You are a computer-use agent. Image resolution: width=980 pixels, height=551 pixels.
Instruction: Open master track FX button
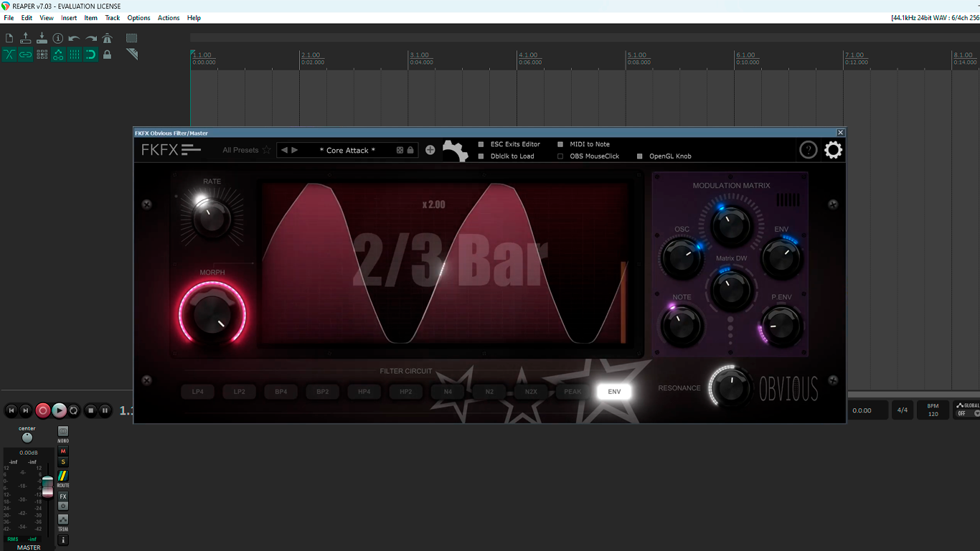point(63,496)
